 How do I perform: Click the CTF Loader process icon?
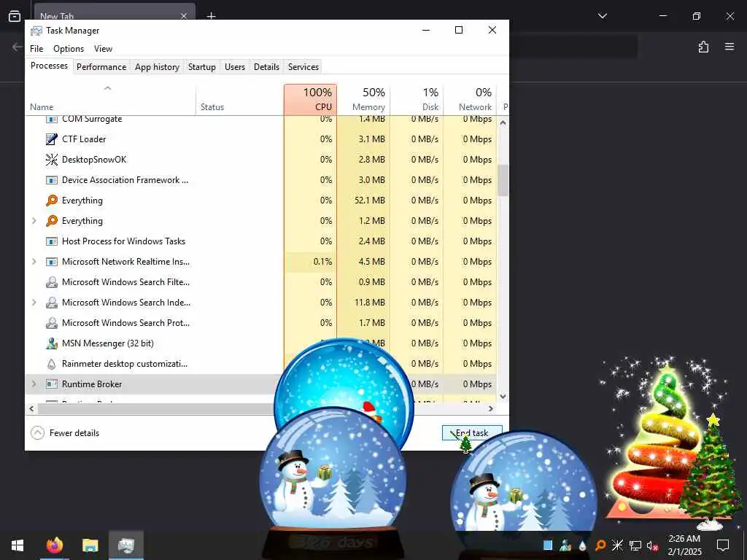tap(52, 139)
